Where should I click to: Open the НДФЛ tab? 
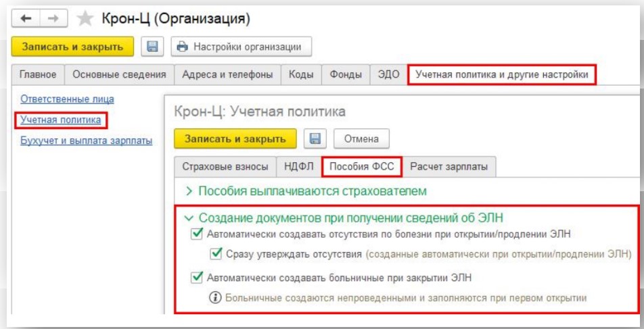pyautogui.click(x=300, y=166)
